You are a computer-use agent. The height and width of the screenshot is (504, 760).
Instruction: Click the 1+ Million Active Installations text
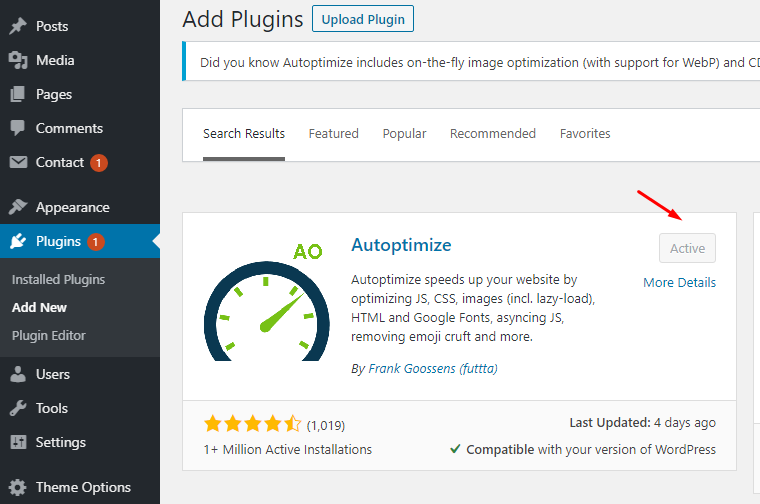pos(287,450)
